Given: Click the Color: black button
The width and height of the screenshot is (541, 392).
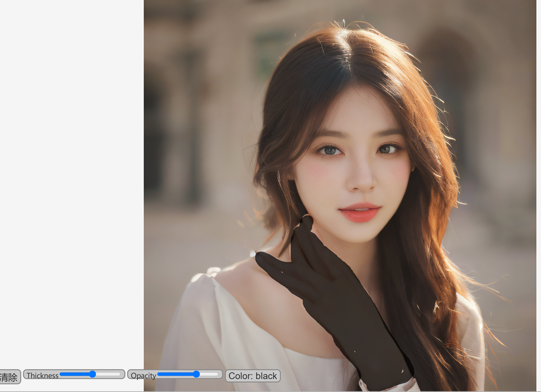Looking at the screenshot, I should 253,376.
